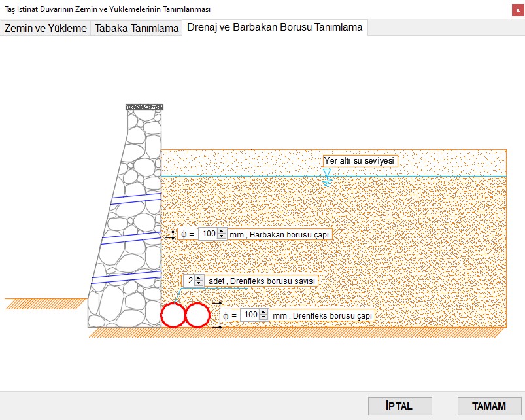Click the topmost blue barbakan pipe in wall

pos(136,197)
